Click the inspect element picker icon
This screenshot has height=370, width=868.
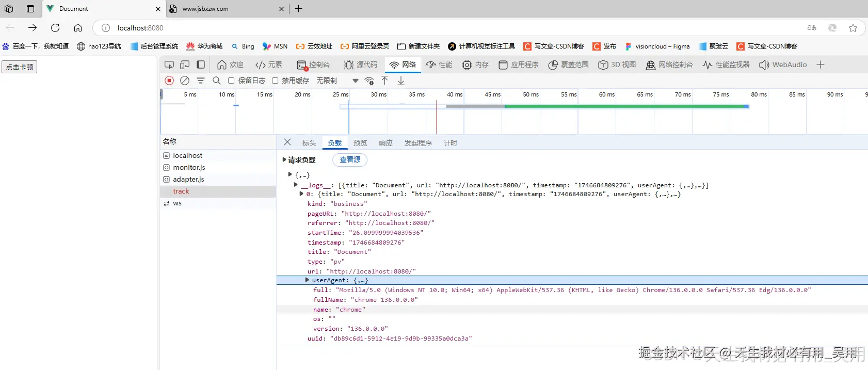[x=169, y=65]
